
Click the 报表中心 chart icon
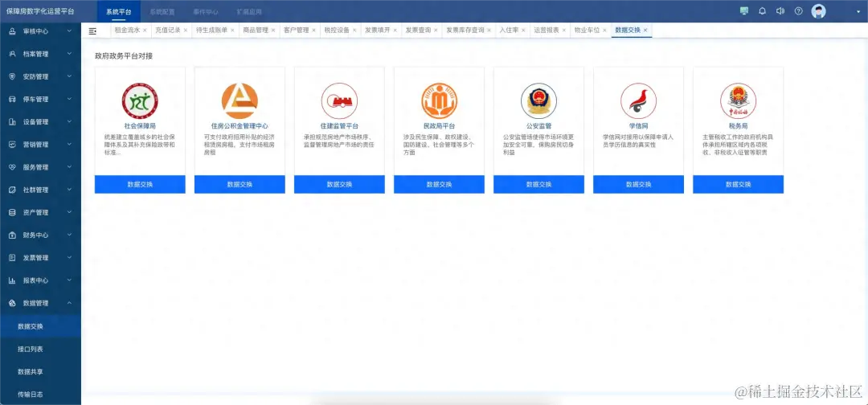(x=11, y=280)
